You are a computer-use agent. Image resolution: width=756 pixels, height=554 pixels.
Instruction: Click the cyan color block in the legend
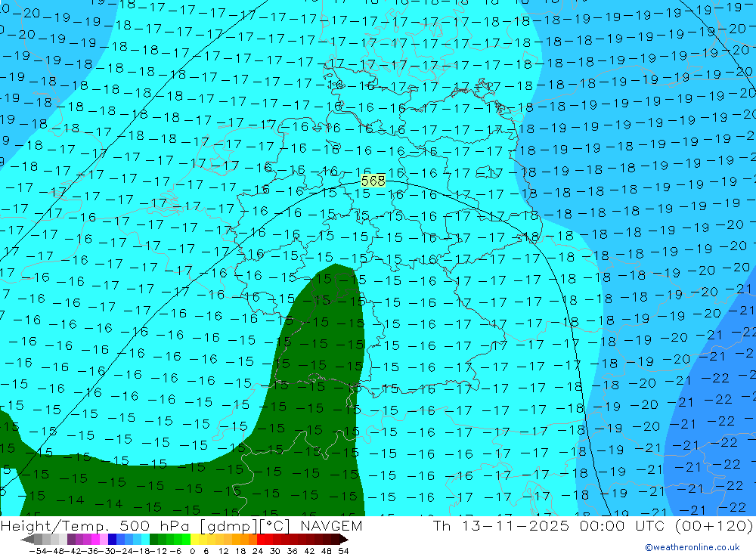145,539
